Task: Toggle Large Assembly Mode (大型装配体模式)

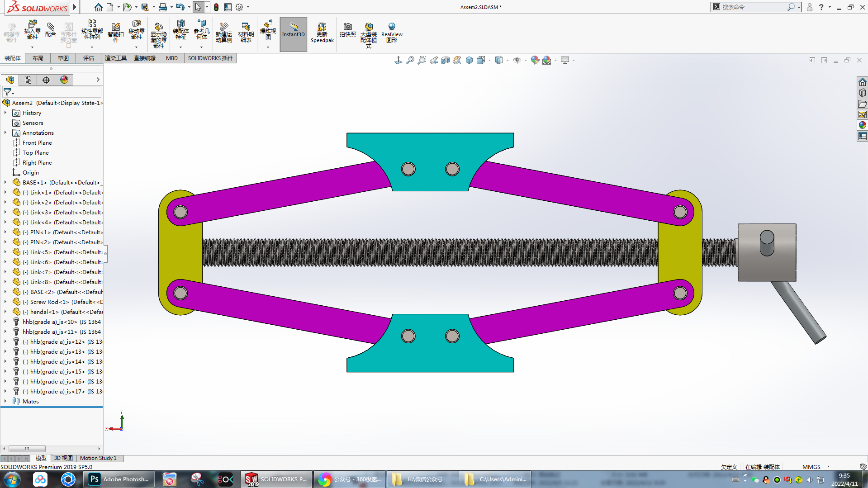Action: 368,33
